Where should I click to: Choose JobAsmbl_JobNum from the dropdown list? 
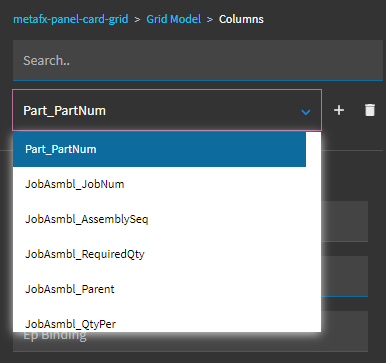click(x=159, y=184)
